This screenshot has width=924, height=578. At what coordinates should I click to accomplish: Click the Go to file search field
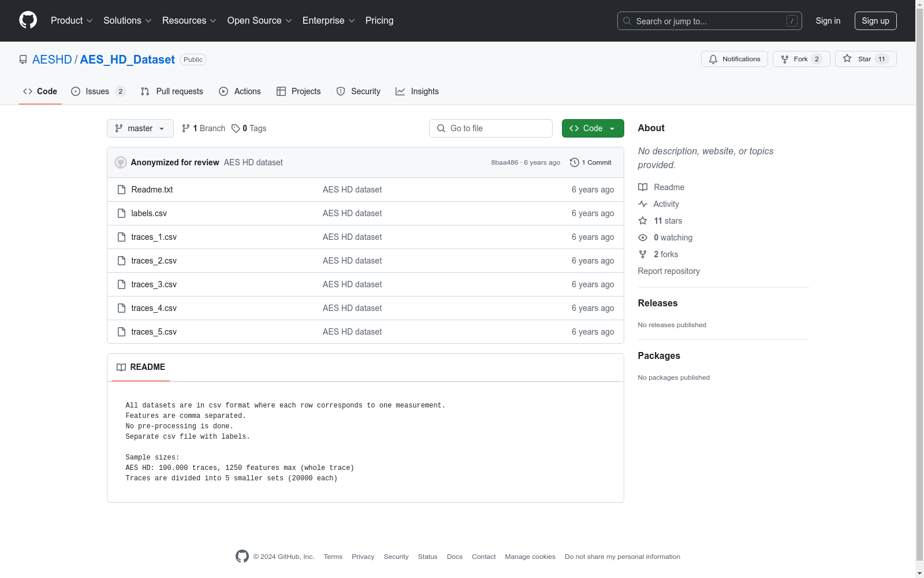[x=491, y=128]
